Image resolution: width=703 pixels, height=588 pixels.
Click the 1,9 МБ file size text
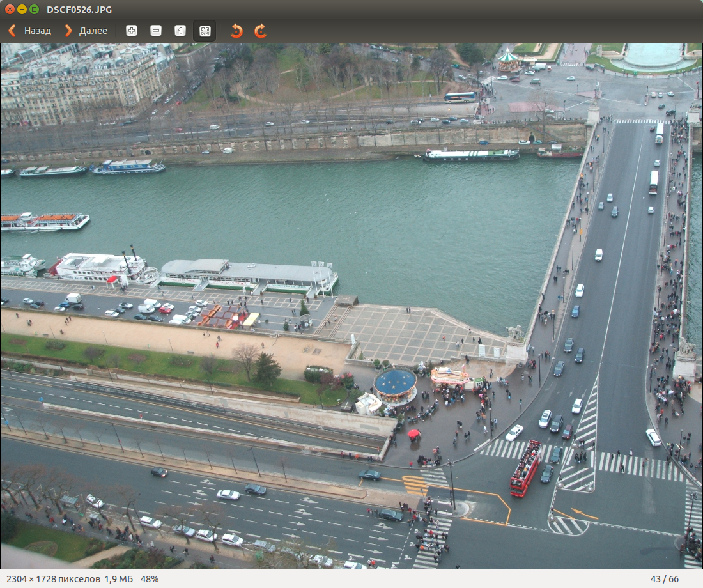[x=119, y=579]
